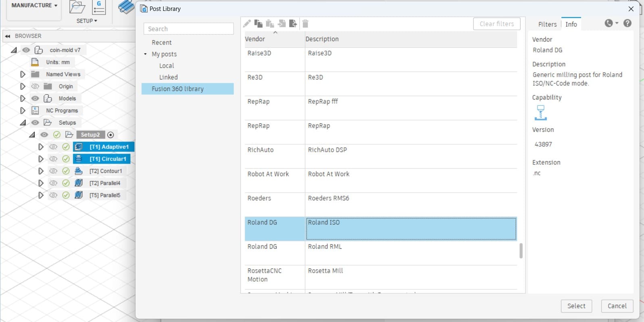
Task: Click the Post Library title bar icon
Action: pos(144,8)
